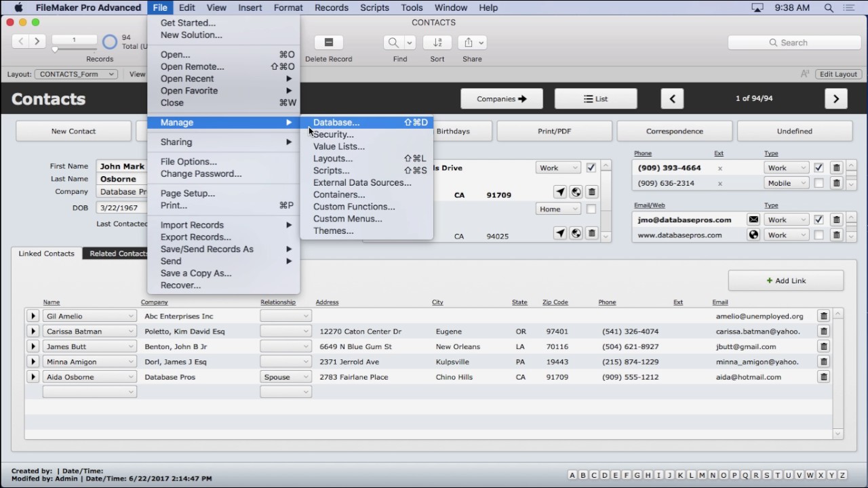Delete phone (909) 393-4664 with trash icon
This screenshot has width=868, height=488.
click(x=837, y=167)
